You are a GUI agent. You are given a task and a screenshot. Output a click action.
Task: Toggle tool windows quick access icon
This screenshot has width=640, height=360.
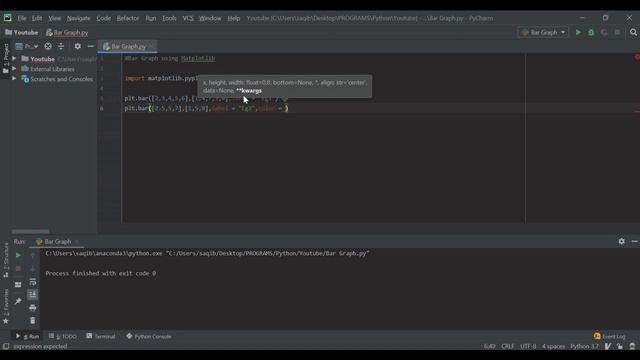point(6,346)
